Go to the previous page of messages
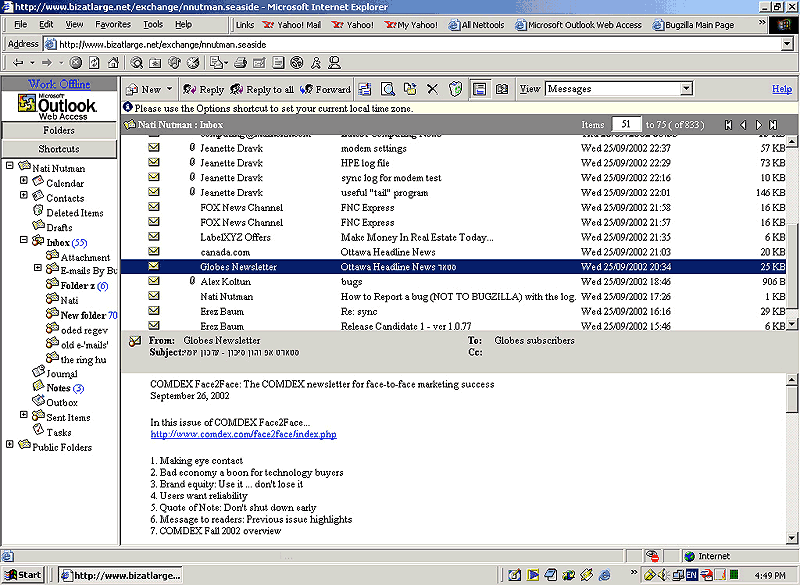This screenshot has height=585, width=800. [743, 125]
